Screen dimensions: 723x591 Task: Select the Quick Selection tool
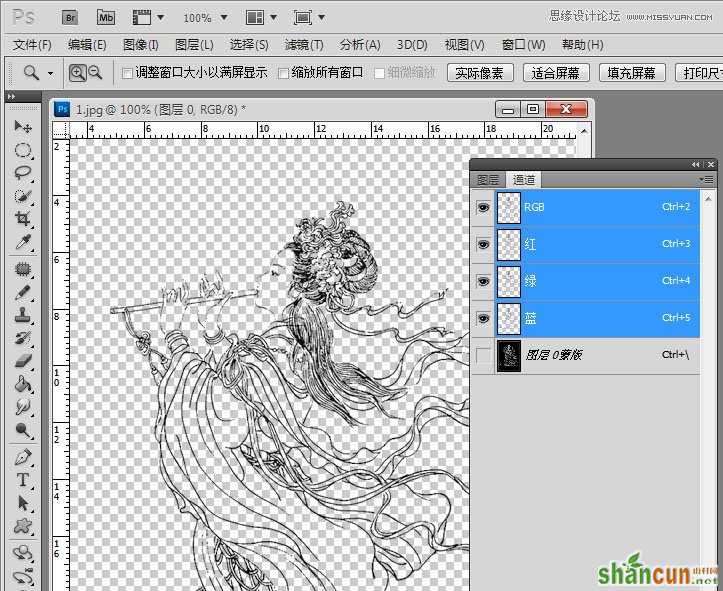click(x=23, y=195)
